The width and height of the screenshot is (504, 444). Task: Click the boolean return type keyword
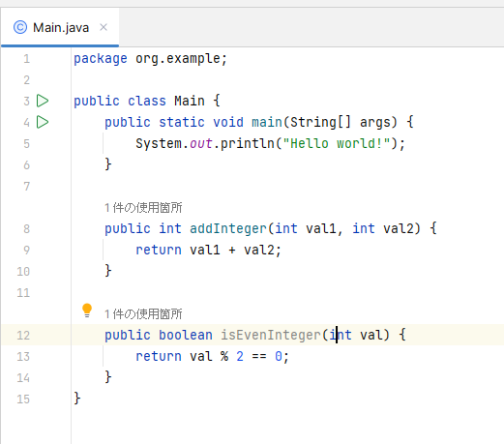(186, 335)
